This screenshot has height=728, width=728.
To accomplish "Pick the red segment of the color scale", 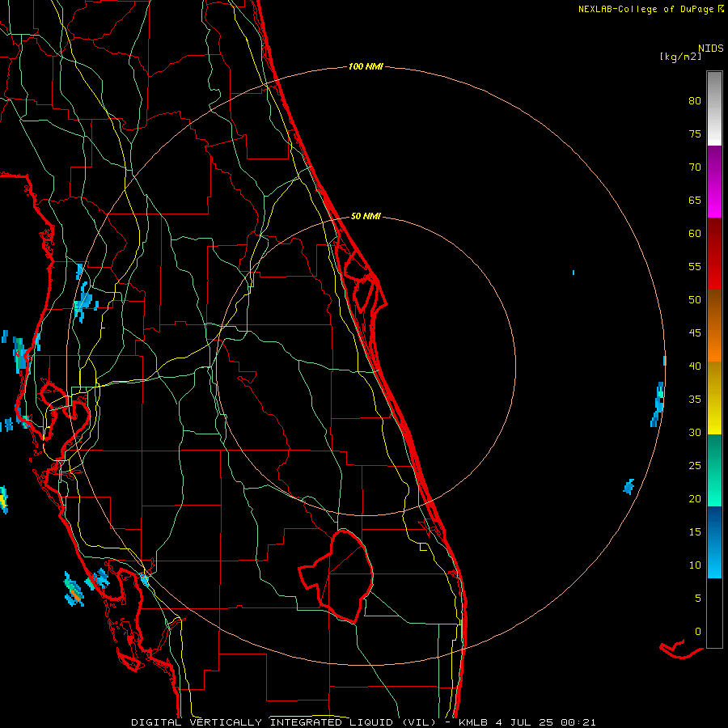I will point(714,254).
